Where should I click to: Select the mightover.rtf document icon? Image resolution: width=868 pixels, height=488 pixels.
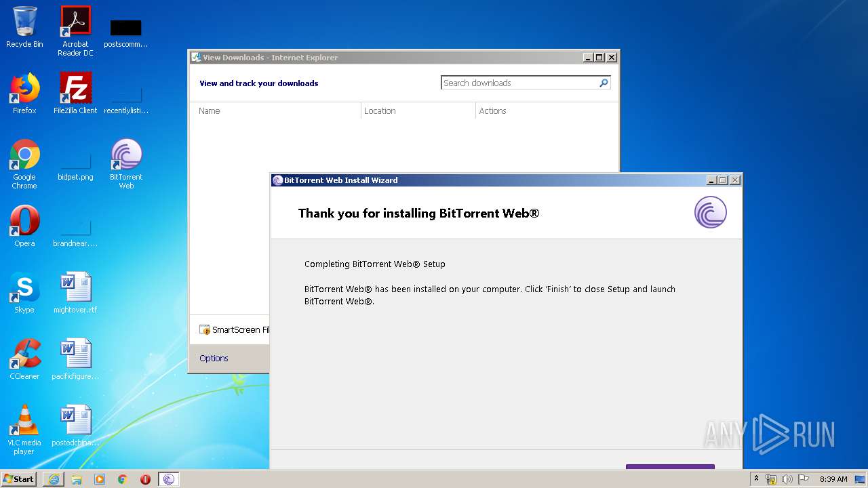(x=75, y=293)
